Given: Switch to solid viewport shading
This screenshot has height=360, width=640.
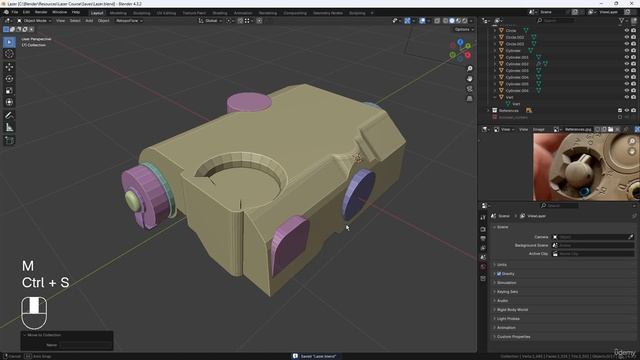Looking at the screenshot, I should click(x=452, y=20).
